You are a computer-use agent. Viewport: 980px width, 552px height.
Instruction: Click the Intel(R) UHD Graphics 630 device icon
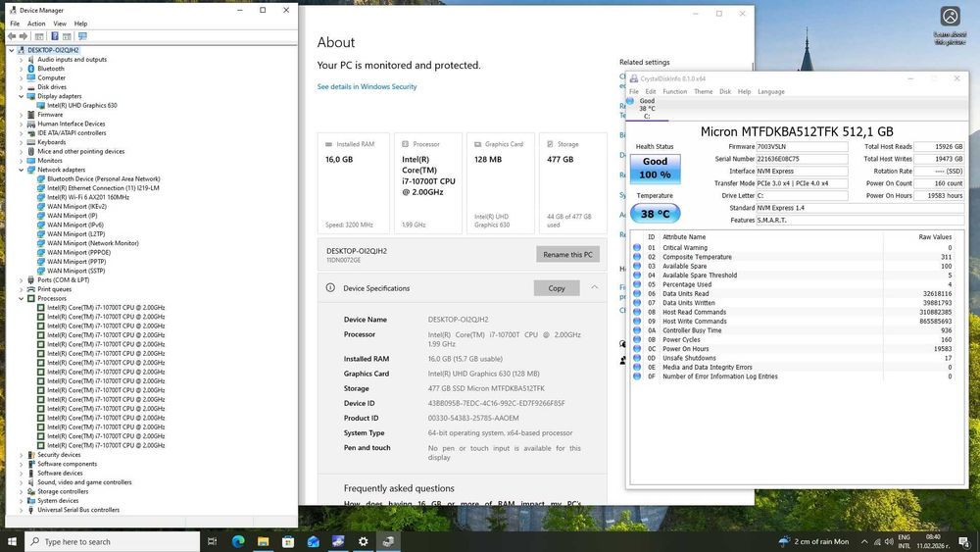pos(40,106)
